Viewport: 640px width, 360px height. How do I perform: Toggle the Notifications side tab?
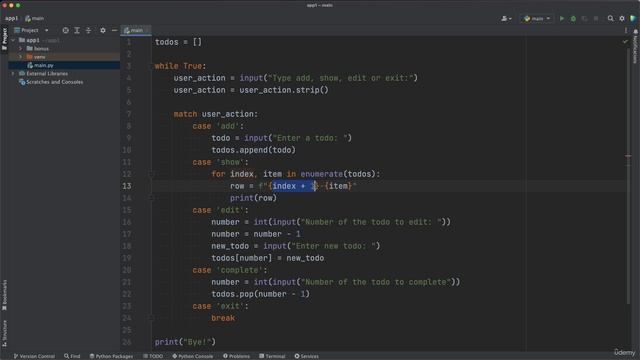point(635,46)
